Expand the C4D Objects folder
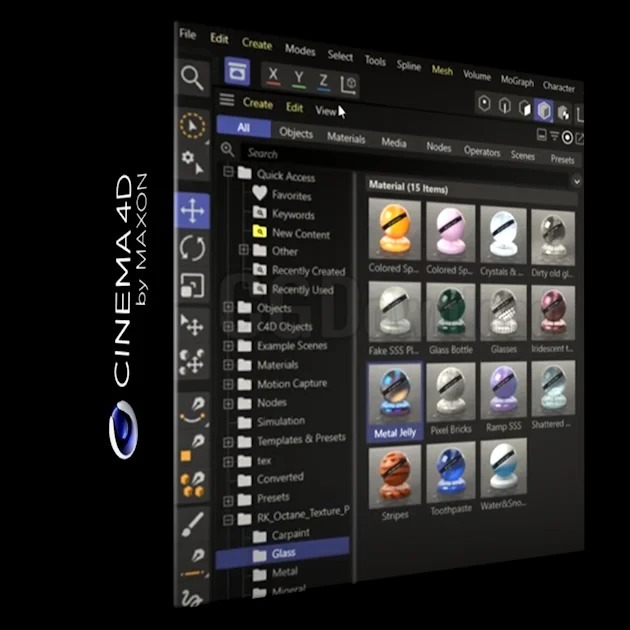Screen dimensions: 630x630 click(x=228, y=326)
